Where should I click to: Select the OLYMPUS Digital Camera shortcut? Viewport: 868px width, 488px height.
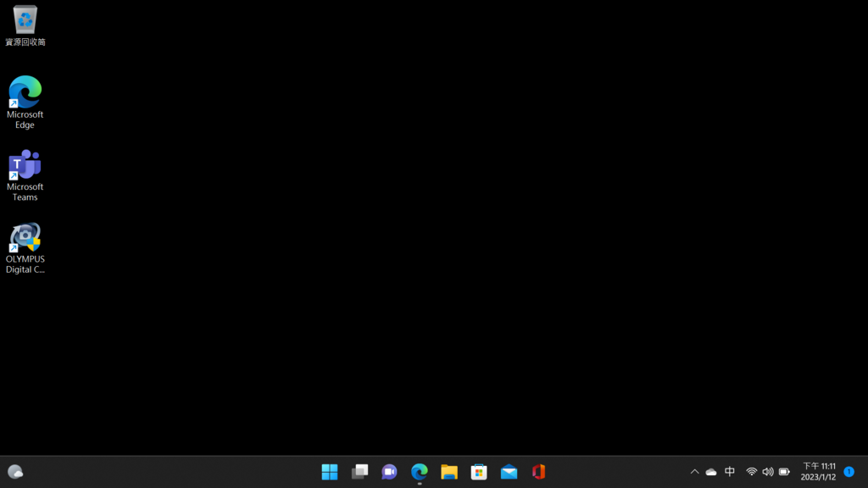coord(25,248)
